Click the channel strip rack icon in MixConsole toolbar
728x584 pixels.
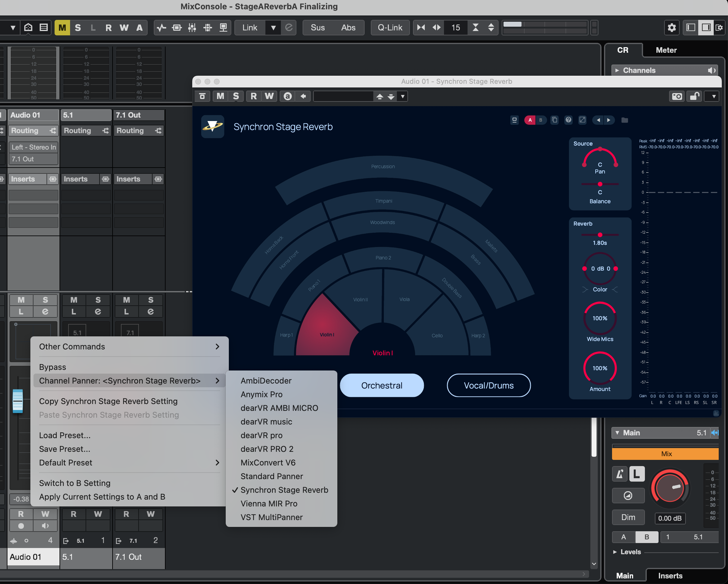click(177, 28)
